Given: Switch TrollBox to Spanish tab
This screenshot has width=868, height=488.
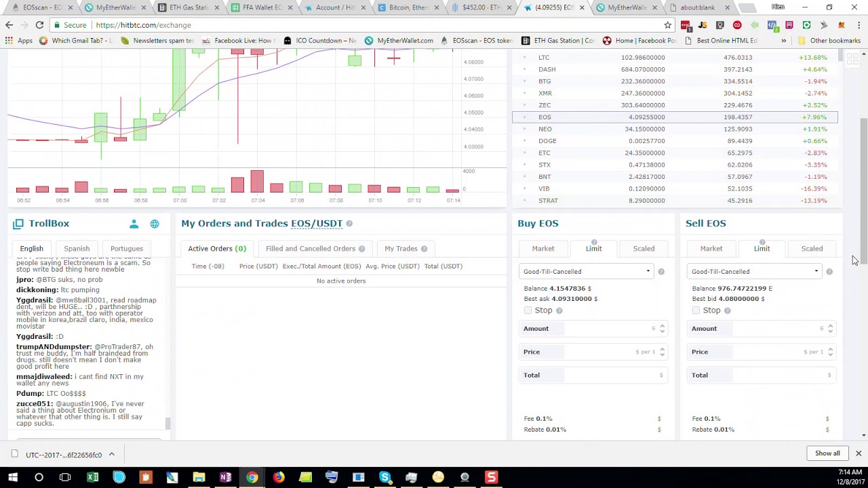Looking at the screenshot, I should pos(77,249).
